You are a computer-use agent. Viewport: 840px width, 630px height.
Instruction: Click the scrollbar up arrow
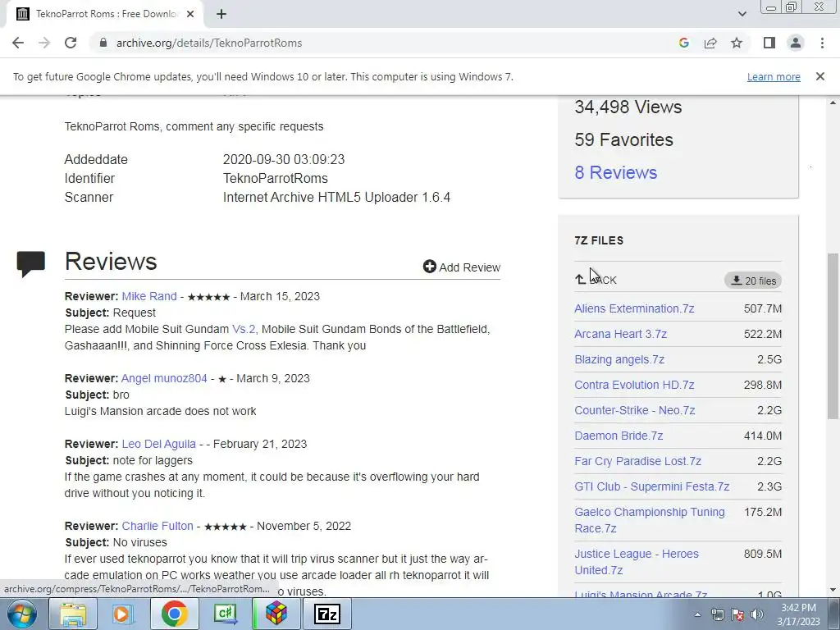pos(833,103)
